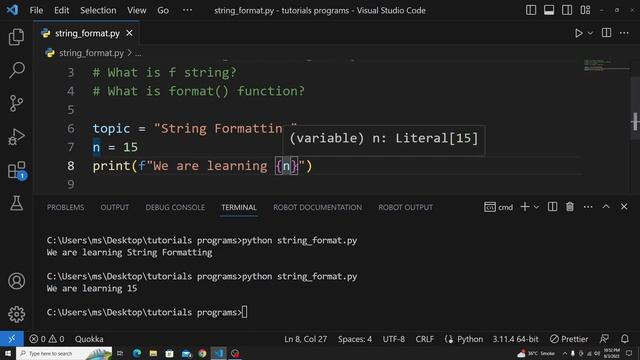This screenshot has height=360, width=640.
Task: Open notifications bell icon
Action: (x=624, y=339)
